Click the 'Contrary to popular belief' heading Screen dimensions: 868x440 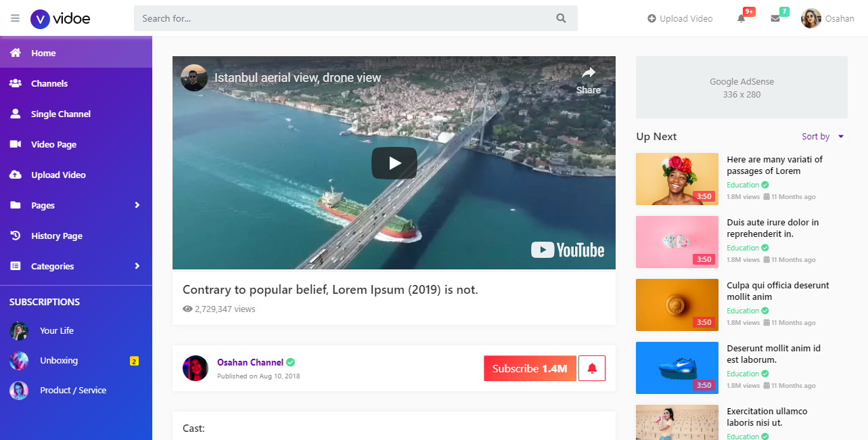coord(330,290)
